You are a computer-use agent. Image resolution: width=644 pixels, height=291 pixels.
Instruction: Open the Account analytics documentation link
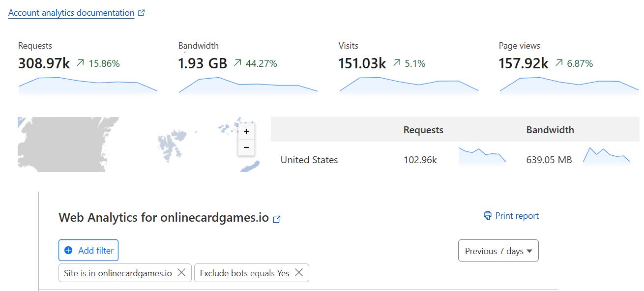click(x=70, y=12)
